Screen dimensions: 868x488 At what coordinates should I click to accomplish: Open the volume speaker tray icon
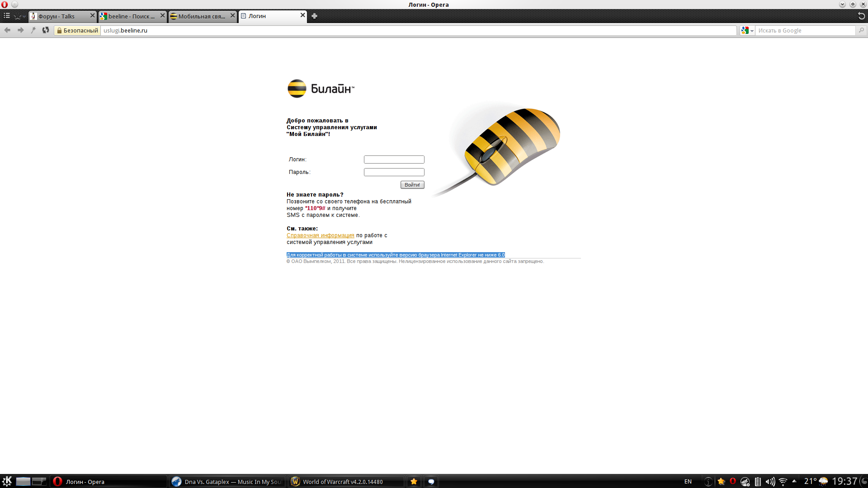pyautogui.click(x=770, y=482)
